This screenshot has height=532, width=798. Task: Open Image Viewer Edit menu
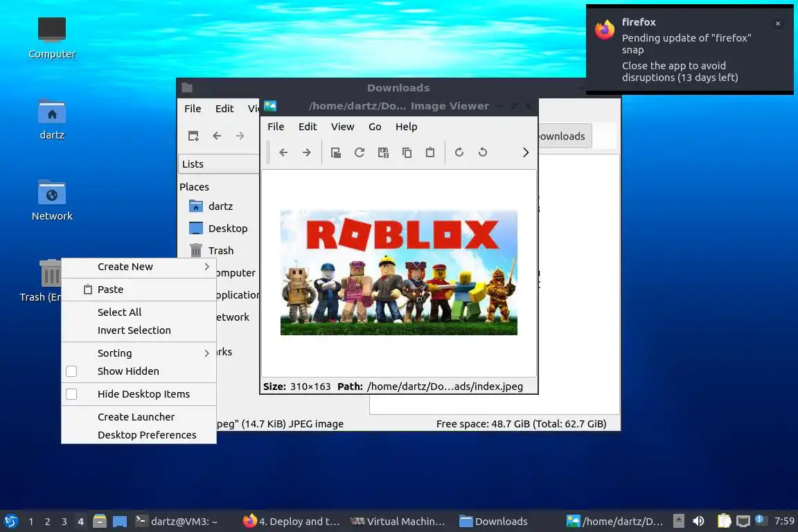pyautogui.click(x=308, y=127)
